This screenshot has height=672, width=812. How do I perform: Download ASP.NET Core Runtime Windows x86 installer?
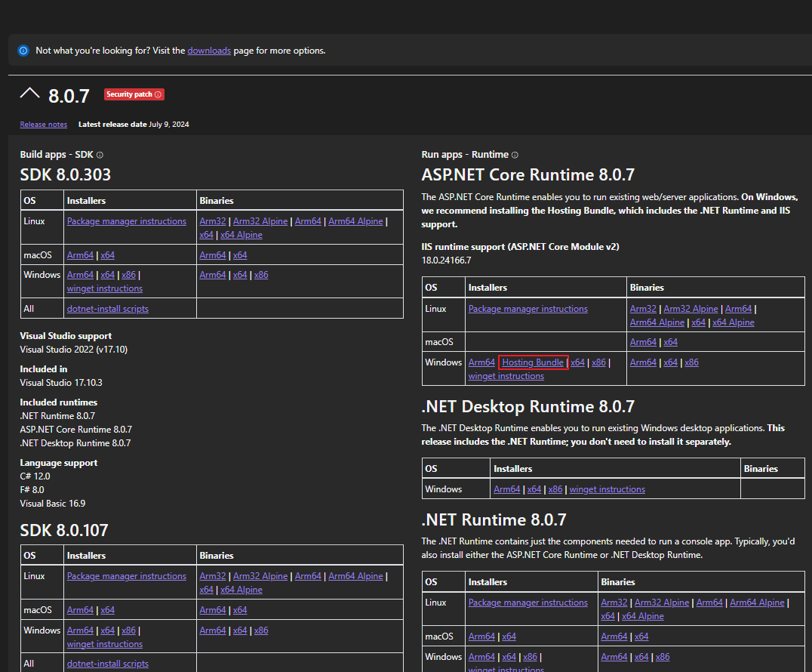pos(599,362)
